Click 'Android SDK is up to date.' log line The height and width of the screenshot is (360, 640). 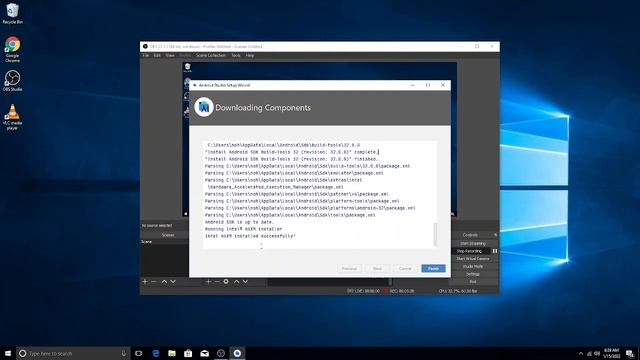pos(239,222)
